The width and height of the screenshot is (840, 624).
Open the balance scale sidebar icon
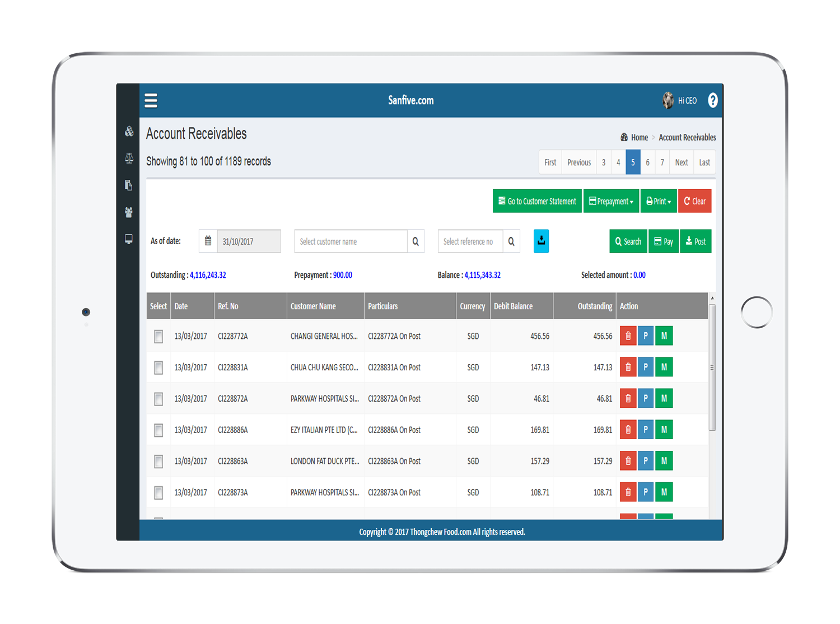pyautogui.click(x=129, y=159)
